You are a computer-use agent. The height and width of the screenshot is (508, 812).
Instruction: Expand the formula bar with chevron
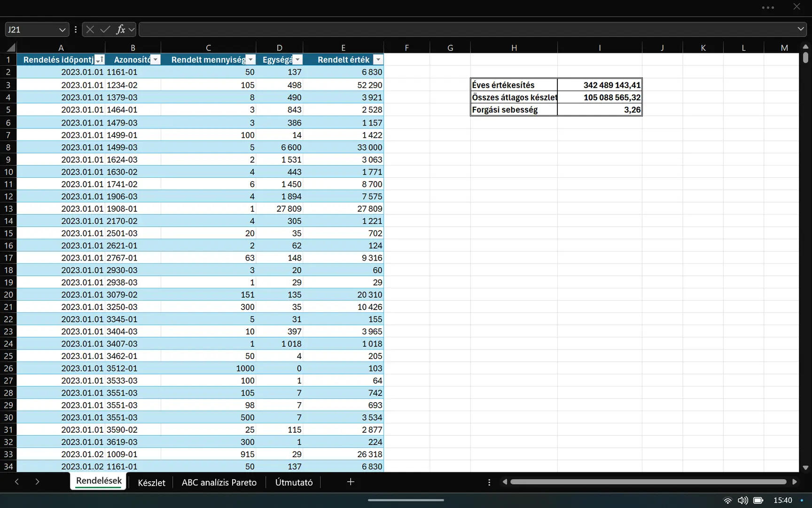[x=800, y=29]
